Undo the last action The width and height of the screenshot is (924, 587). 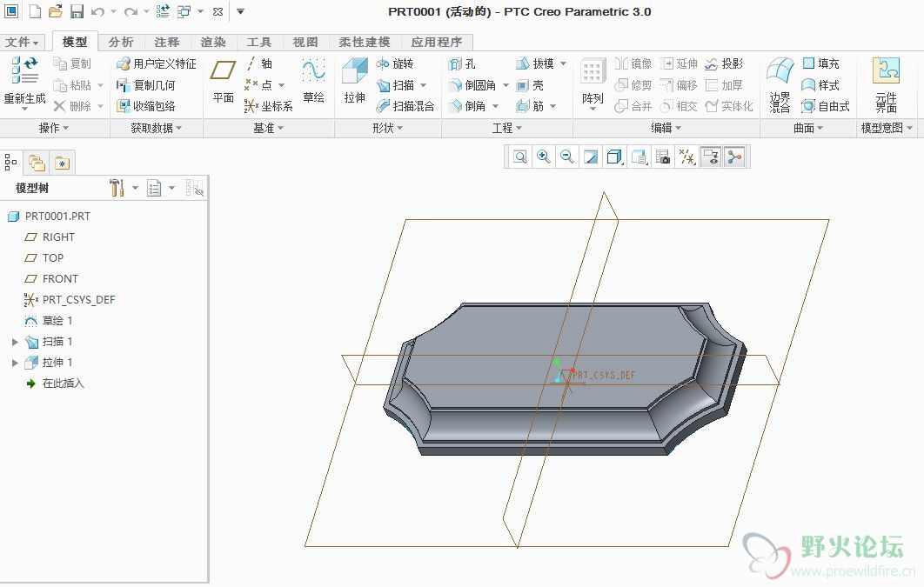pyautogui.click(x=97, y=11)
